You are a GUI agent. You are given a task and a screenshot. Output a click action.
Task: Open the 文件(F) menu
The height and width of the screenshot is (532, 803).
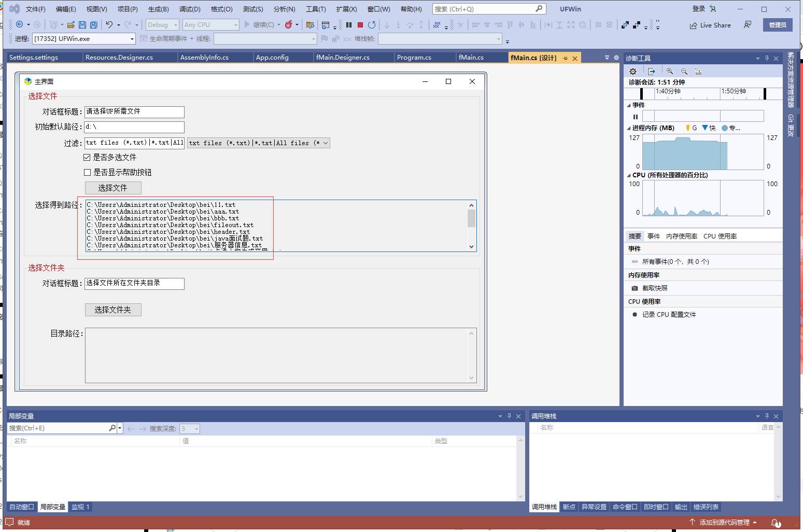point(36,9)
